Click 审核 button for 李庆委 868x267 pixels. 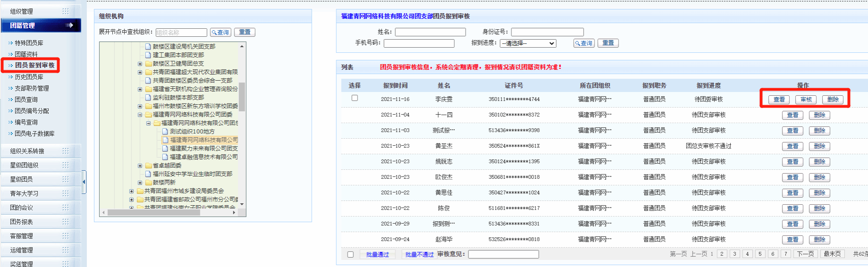point(806,100)
